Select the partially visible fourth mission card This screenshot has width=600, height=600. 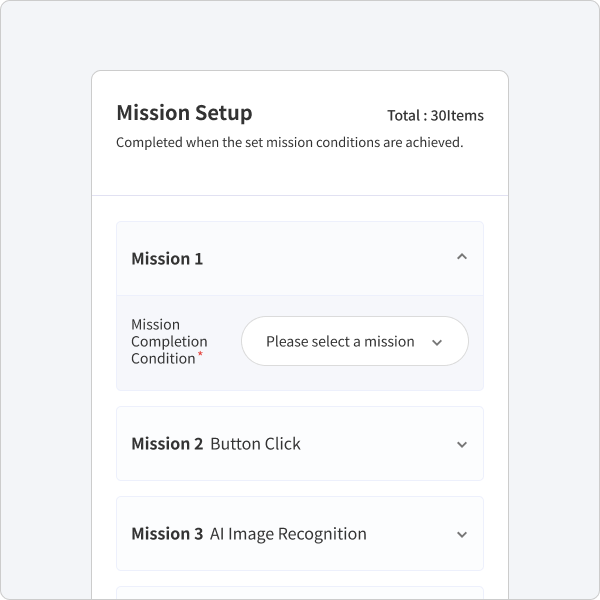point(300,593)
